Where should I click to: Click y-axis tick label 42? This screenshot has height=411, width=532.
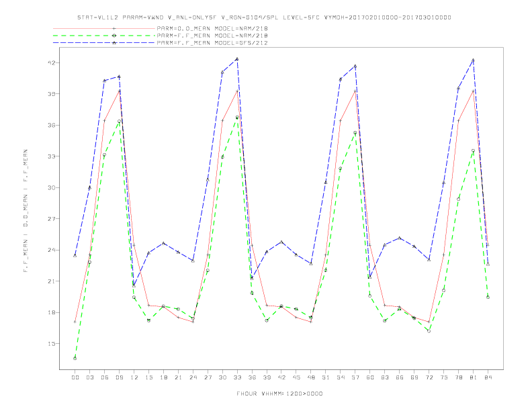51,62
